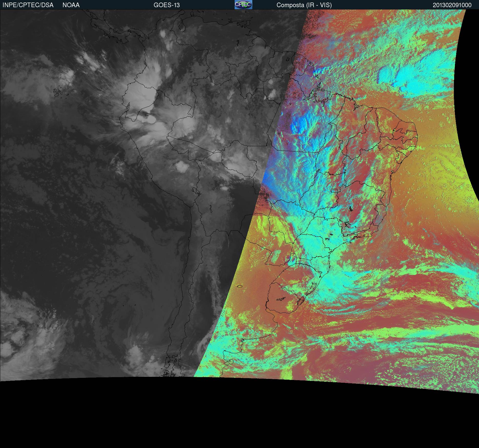Click the NOAA text in the header

pos(71,5)
